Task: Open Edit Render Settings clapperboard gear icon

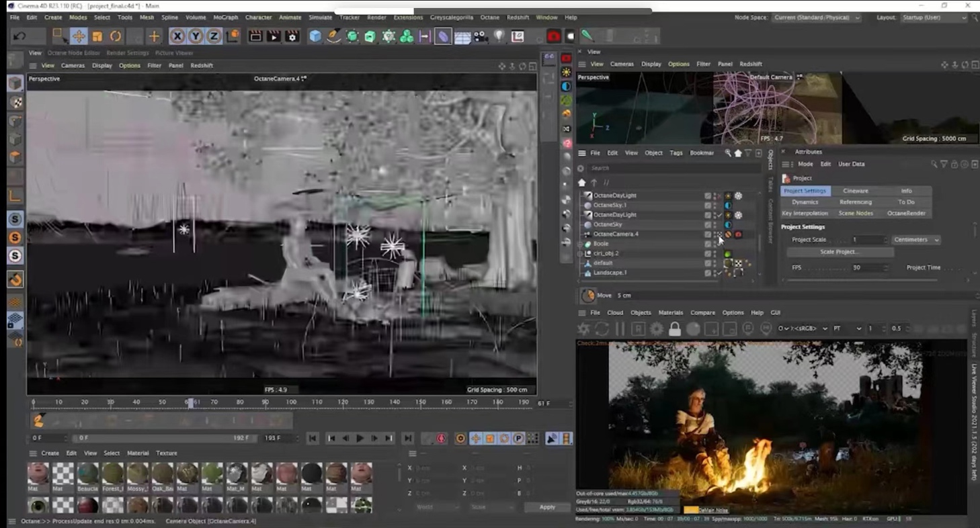Action: tap(292, 36)
